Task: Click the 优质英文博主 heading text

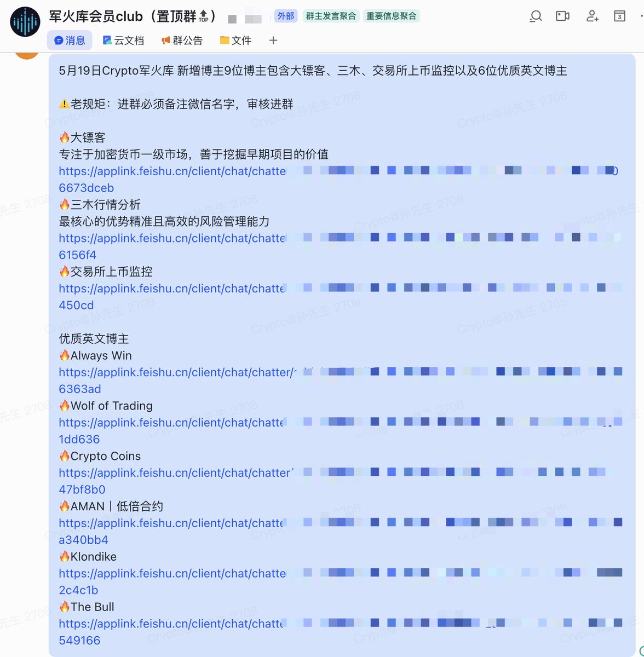Action: tap(94, 339)
